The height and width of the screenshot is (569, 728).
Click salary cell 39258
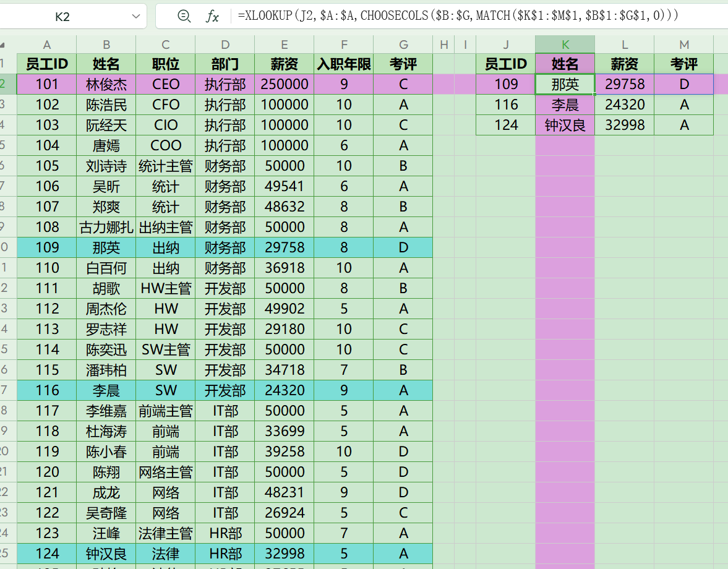pos(285,451)
